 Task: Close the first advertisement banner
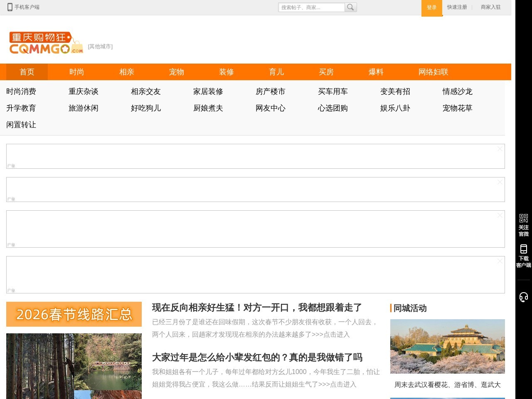(499, 149)
